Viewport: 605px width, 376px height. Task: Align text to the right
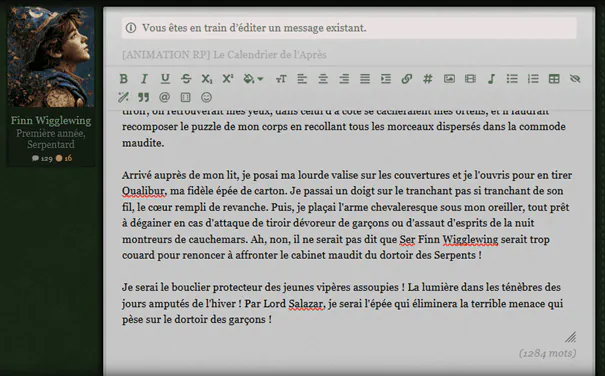coord(344,79)
